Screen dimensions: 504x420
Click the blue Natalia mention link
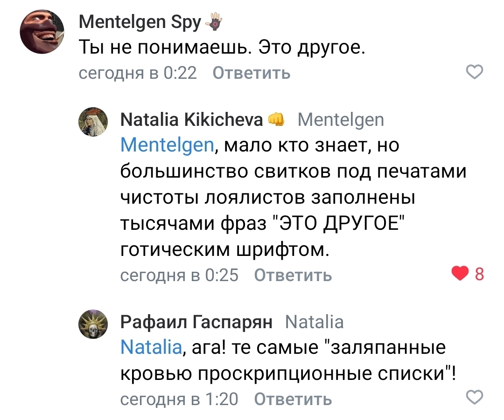pyautogui.click(x=151, y=348)
